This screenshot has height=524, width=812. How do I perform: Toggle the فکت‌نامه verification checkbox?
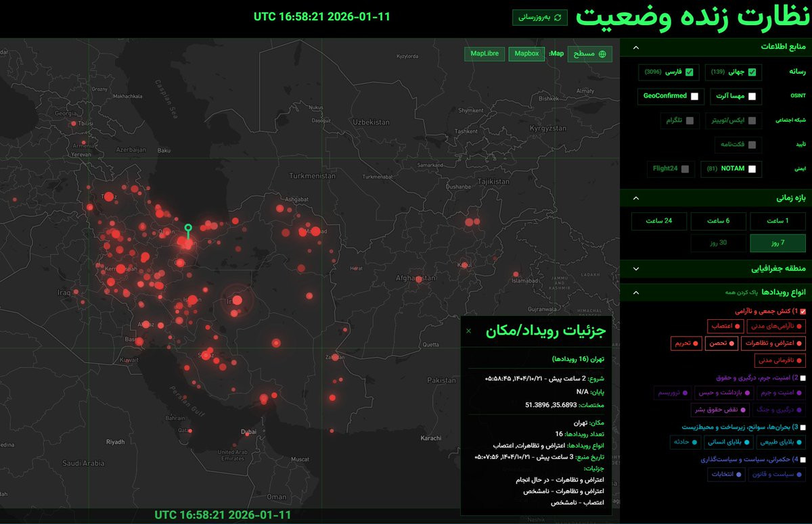click(752, 144)
